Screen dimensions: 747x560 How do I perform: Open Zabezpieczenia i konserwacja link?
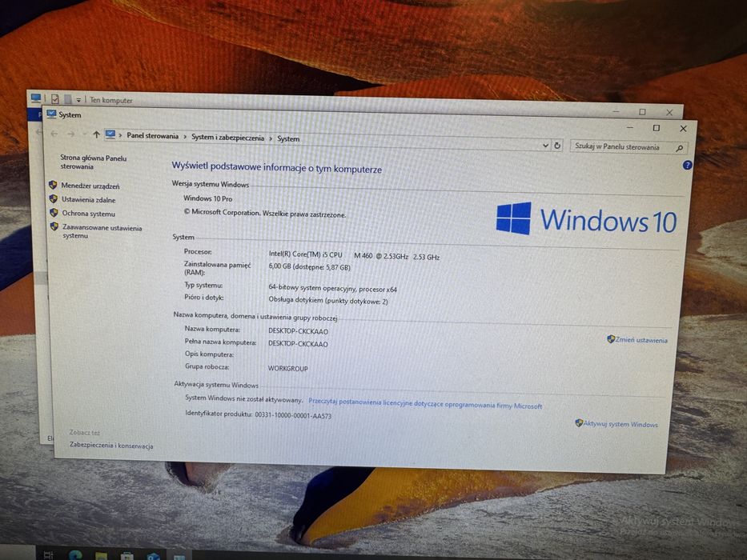(111, 446)
